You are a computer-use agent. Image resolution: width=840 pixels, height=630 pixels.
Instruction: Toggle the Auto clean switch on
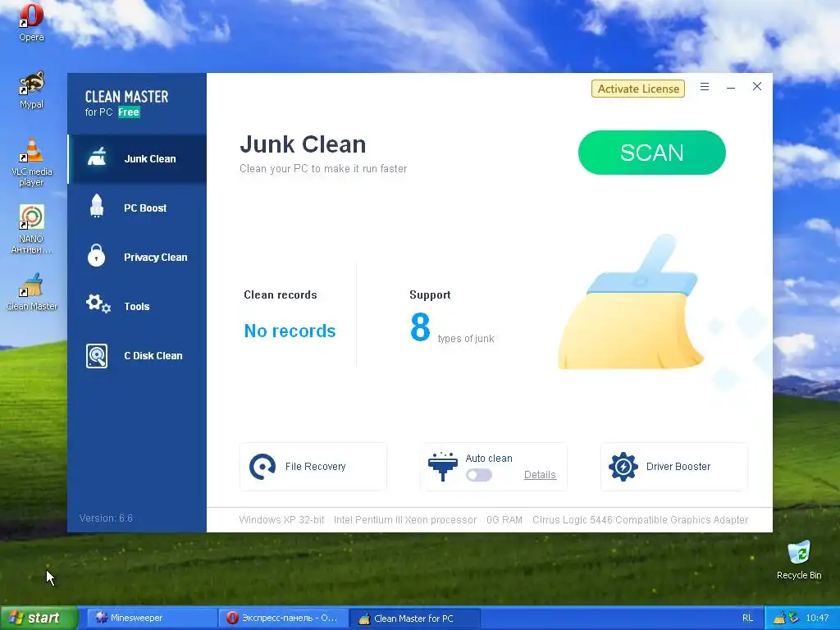[x=479, y=475]
